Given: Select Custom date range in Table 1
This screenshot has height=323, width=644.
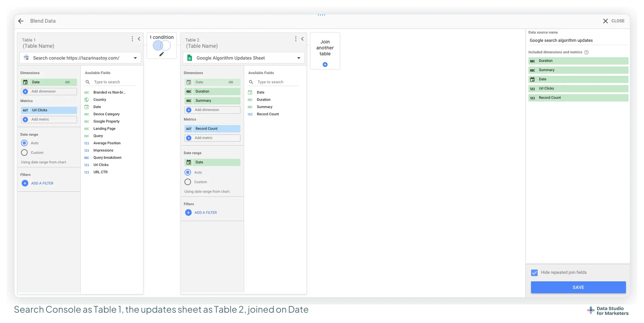Looking at the screenshot, I should 24,153.
